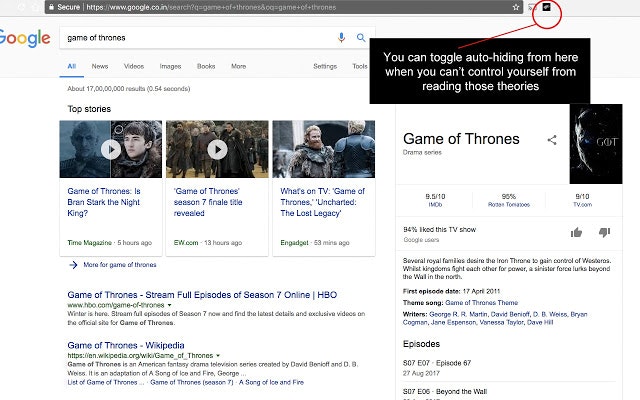Screen dimensions: 640x400
Task: Click thumbs up for TV show
Action: click(x=576, y=232)
